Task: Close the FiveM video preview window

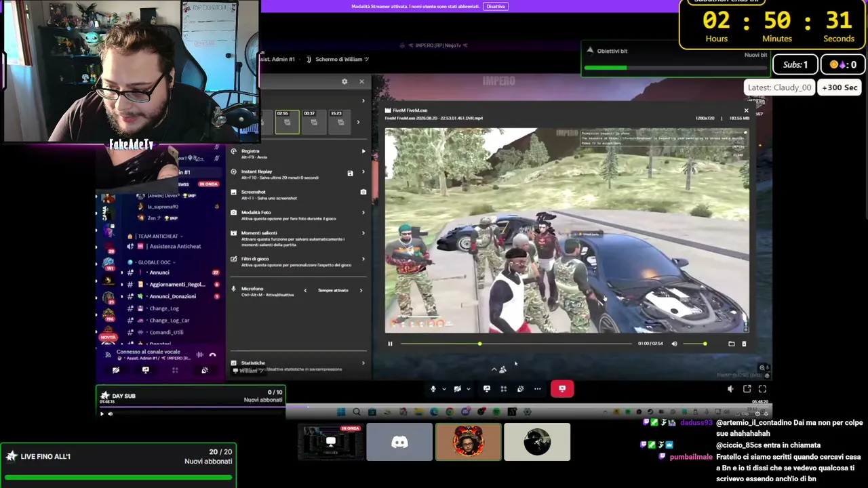Action: 747,110
